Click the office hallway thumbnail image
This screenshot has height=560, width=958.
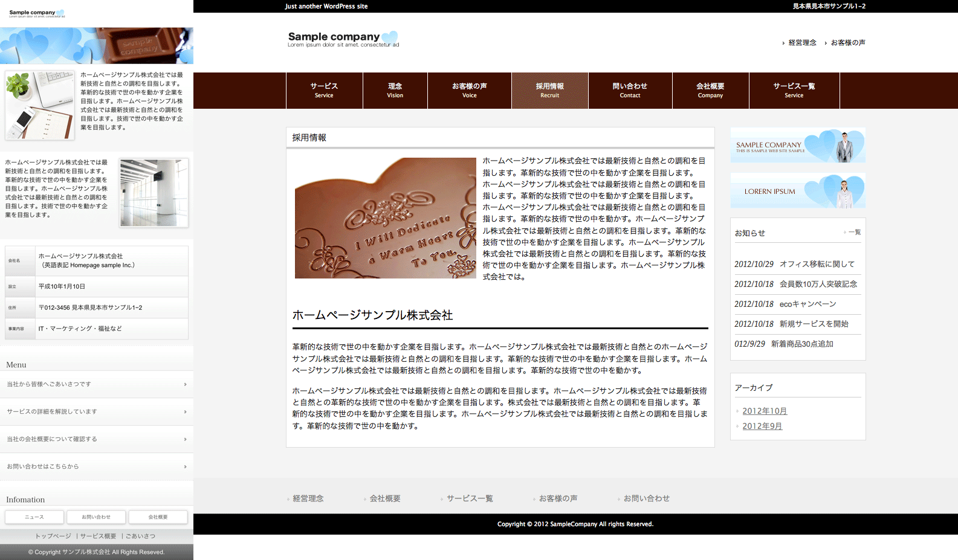click(x=154, y=193)
